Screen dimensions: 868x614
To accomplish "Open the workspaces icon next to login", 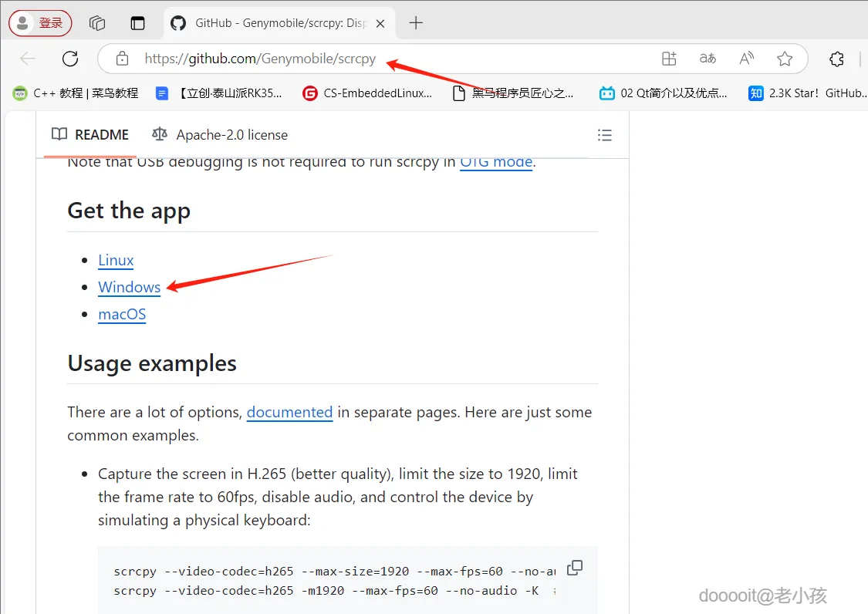I will coord(97,23).
